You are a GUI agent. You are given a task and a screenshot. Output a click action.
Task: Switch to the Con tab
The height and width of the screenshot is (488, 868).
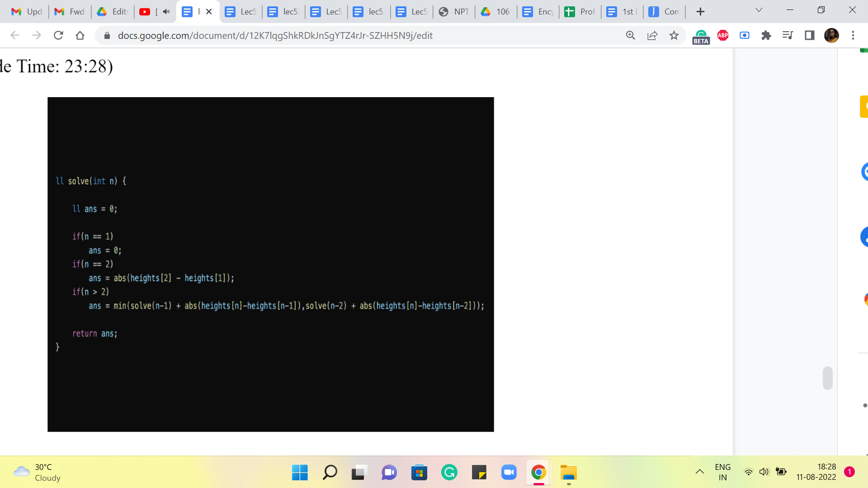(x=665, y=12)
